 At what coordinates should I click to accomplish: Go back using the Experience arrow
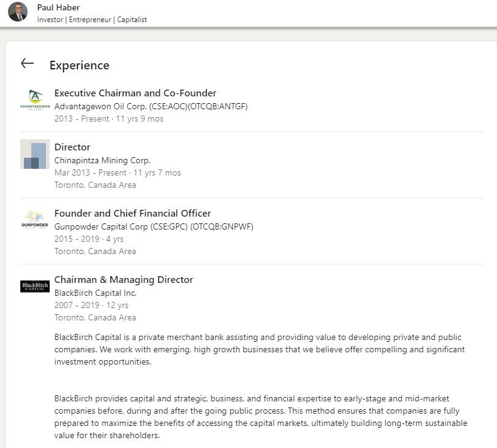click(27, 63)
